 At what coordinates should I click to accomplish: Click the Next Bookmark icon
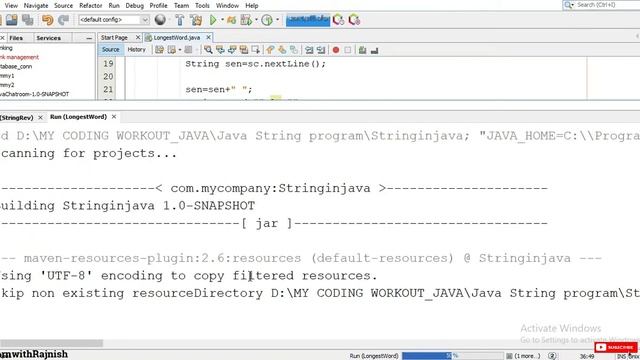[x=282, y=50]
